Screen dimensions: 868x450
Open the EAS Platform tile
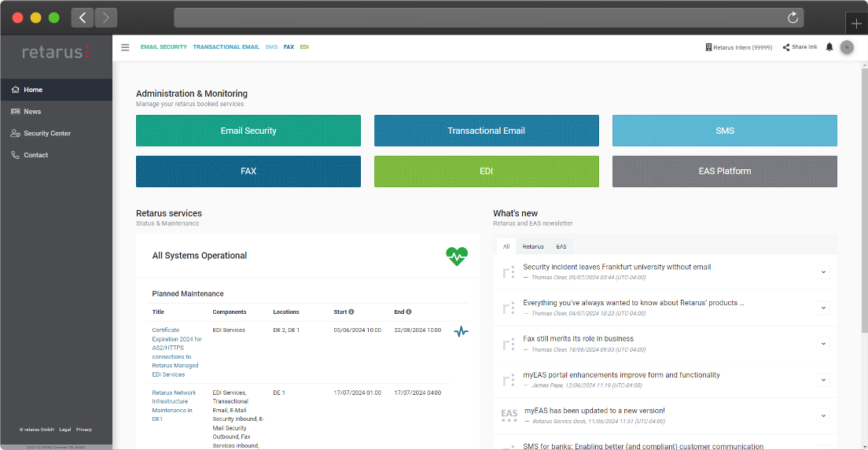[725, 172]
